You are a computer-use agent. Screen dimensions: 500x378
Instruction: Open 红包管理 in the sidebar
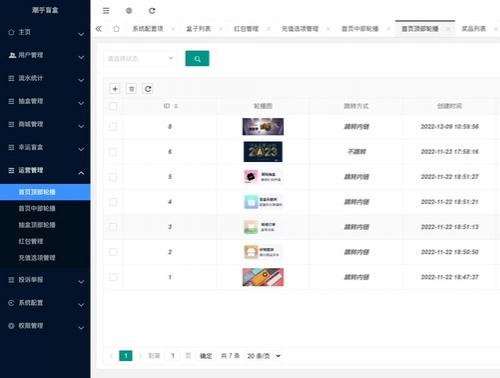(x=45, y=241)
